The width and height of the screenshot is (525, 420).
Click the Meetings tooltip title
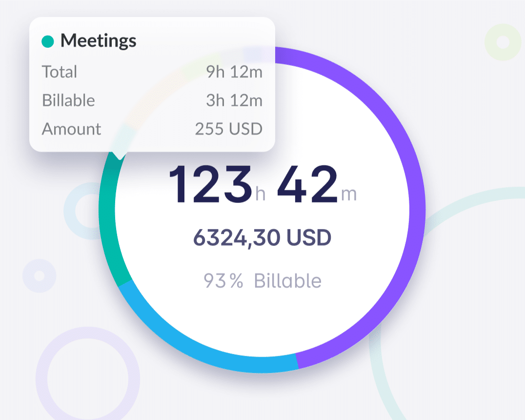[98, 41]
